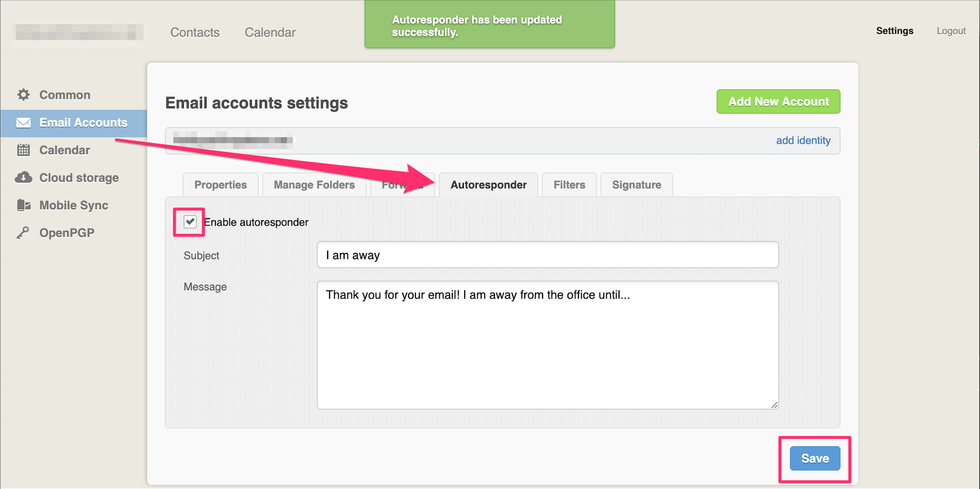Click the Common gear icon
This screenshot has height=489, width=980.
(23, 94)
